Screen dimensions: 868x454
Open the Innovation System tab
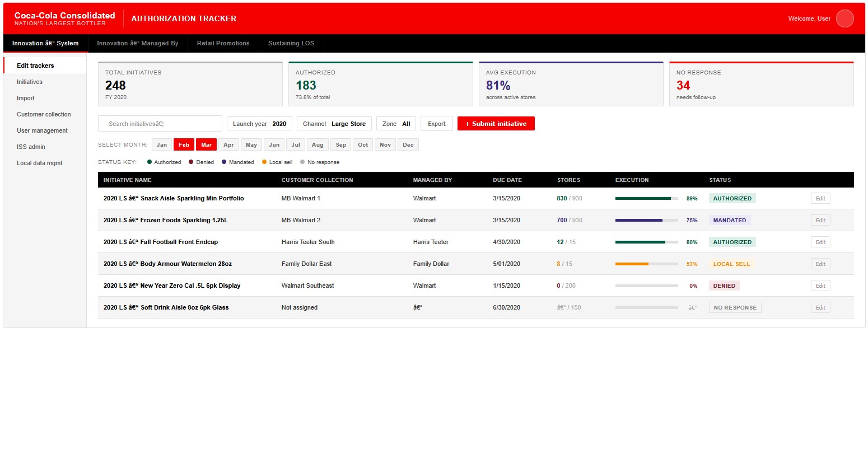(45, 43)
